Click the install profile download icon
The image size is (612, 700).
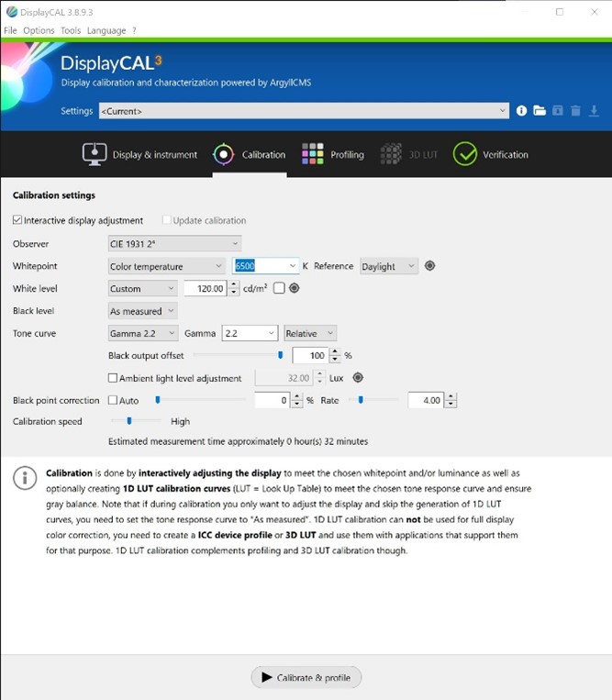(594, 111)
